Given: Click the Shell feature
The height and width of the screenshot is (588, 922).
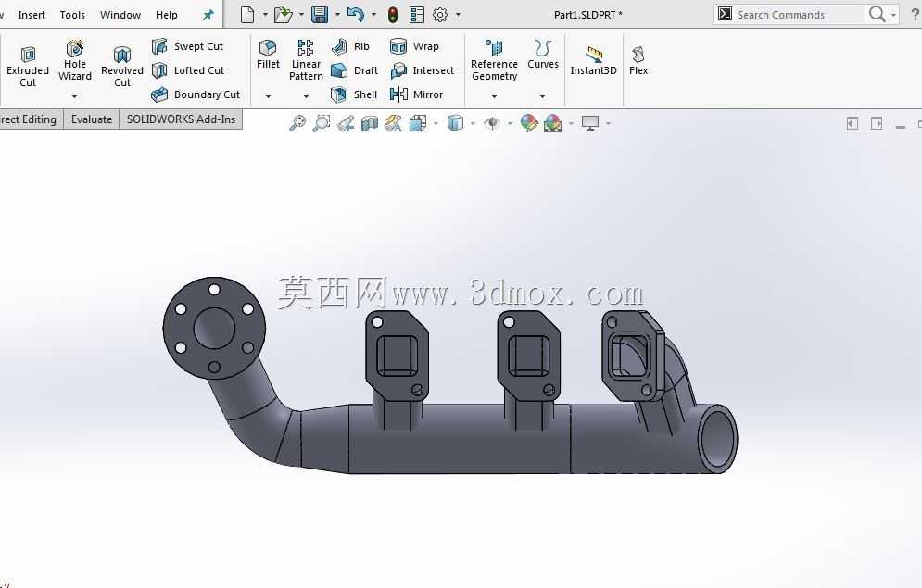Looking at the screenshot, I should coord(354,94).
